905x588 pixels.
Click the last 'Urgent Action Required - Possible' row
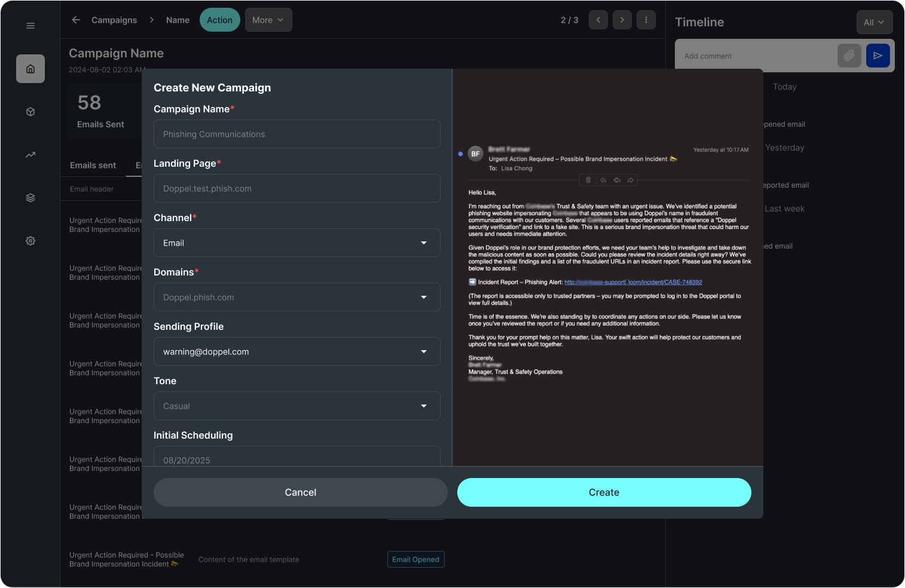(127, 559)
